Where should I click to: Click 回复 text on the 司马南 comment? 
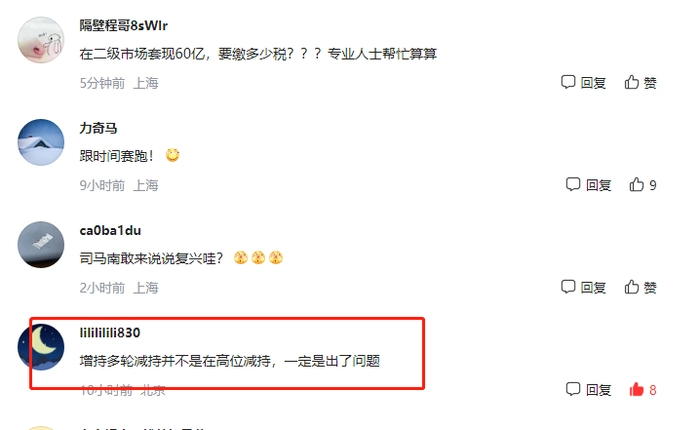[x=593, y=287]
